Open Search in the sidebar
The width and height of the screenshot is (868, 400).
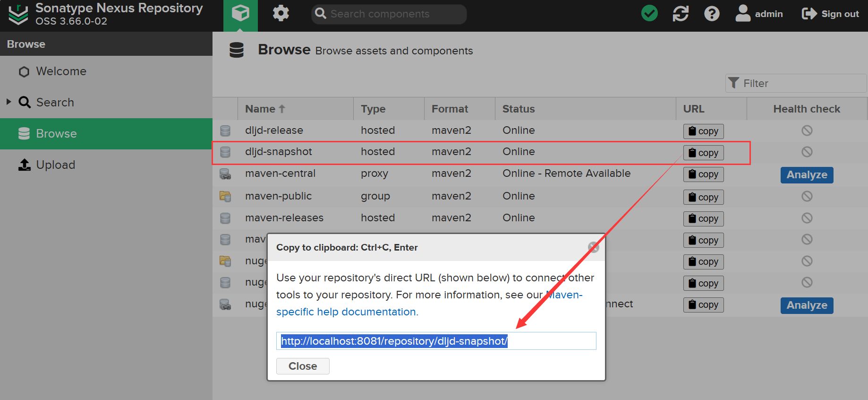[x=55, y=103]
